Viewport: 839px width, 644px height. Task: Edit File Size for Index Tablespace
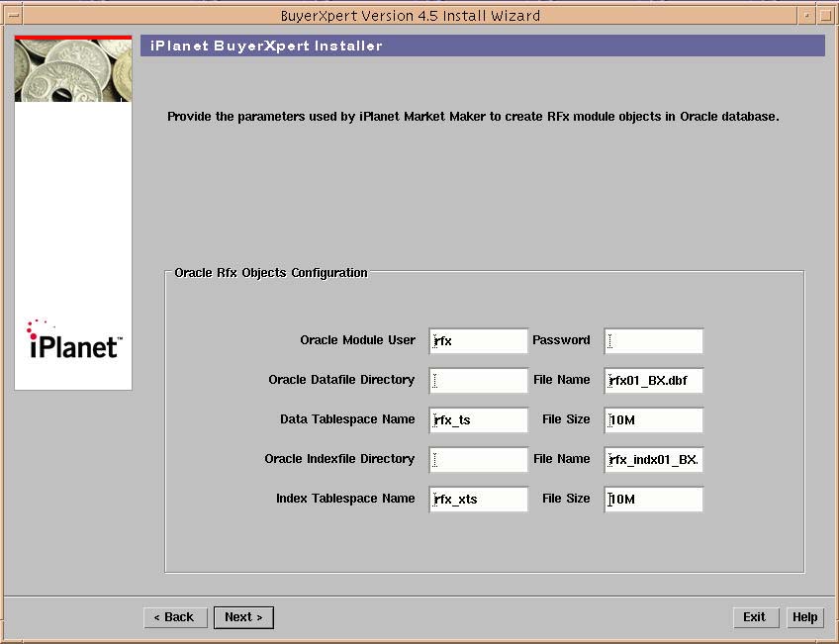tap(653, 499)
